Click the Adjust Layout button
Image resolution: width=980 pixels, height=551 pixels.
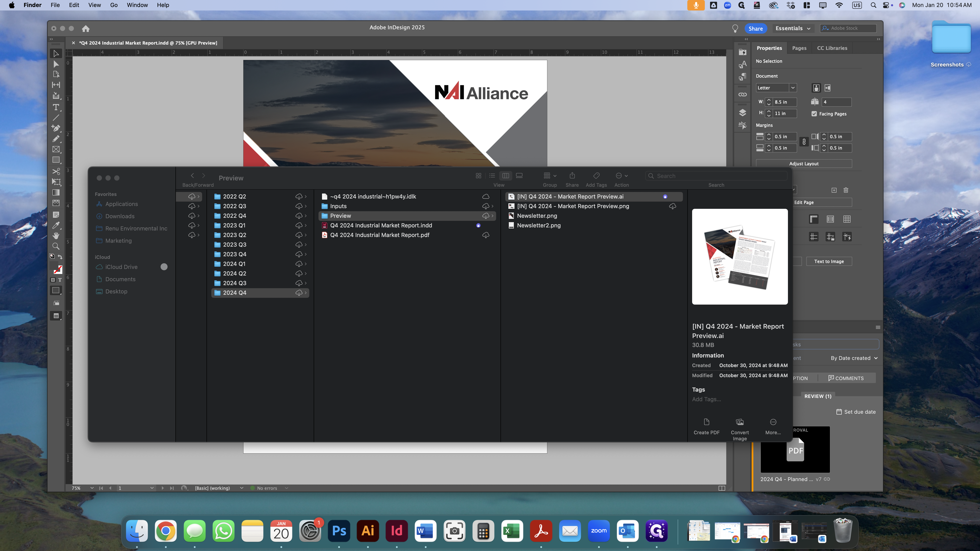(803, 164)
